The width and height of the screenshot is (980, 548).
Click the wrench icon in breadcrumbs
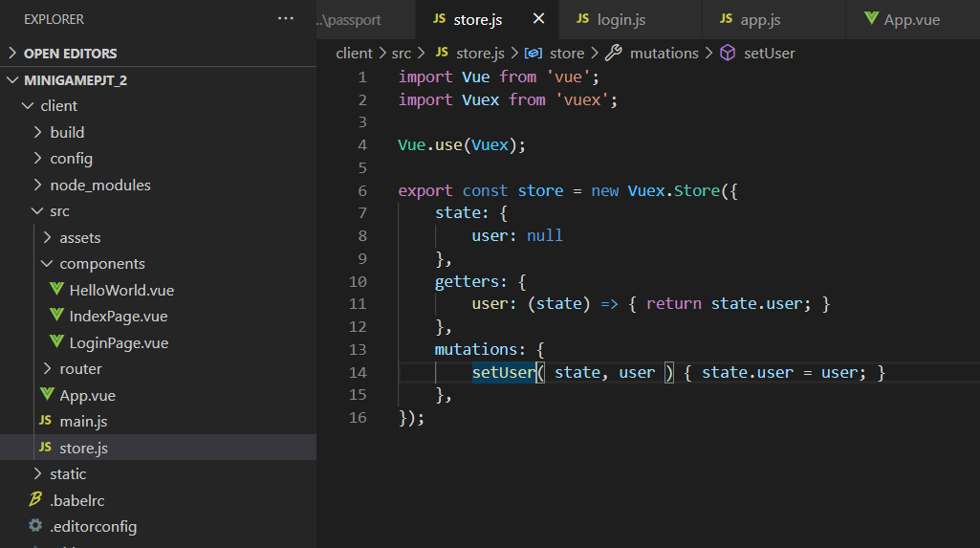tap(613, 53)
